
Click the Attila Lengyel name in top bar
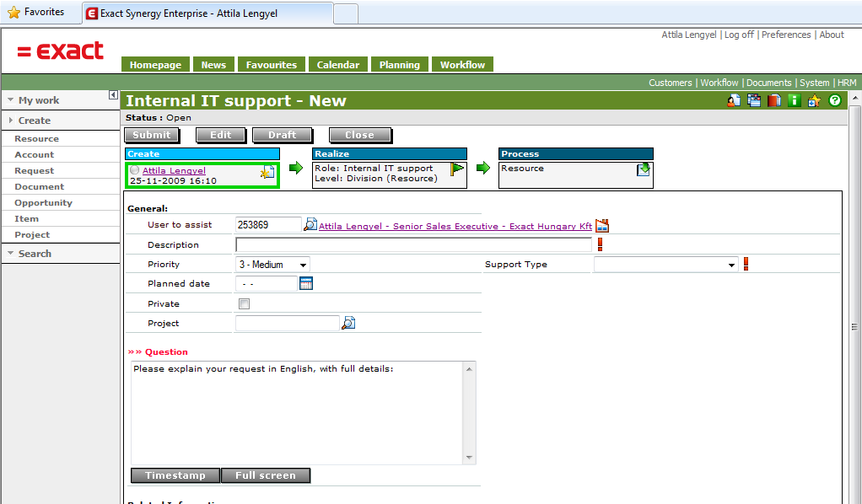(689, 35)
